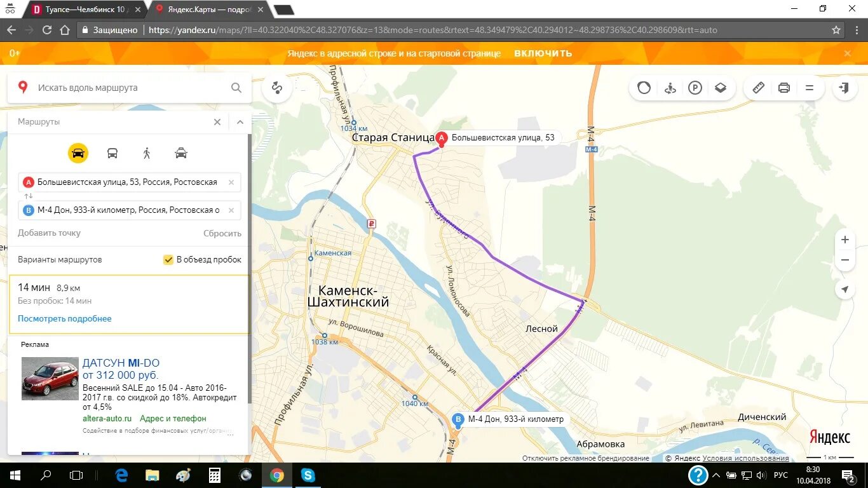Viewport: 868px width, 488px height.
Task: Select public transport bus mode
Action: click(x=112, y=153)
